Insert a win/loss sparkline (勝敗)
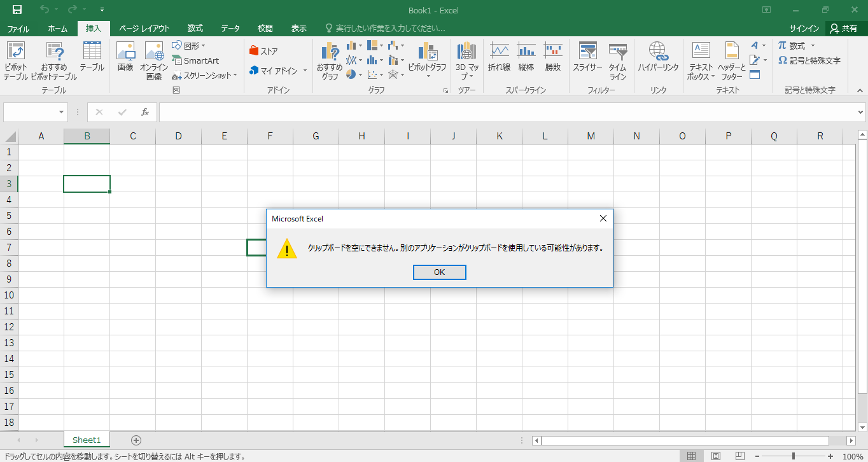Screen dimensions: 868x462 click(x=553, y=57)
